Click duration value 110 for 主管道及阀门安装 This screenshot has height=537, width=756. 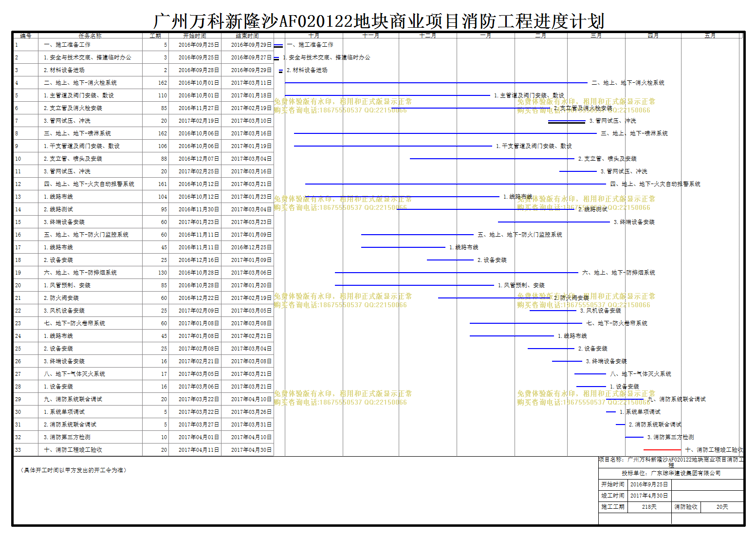(163, 95)
